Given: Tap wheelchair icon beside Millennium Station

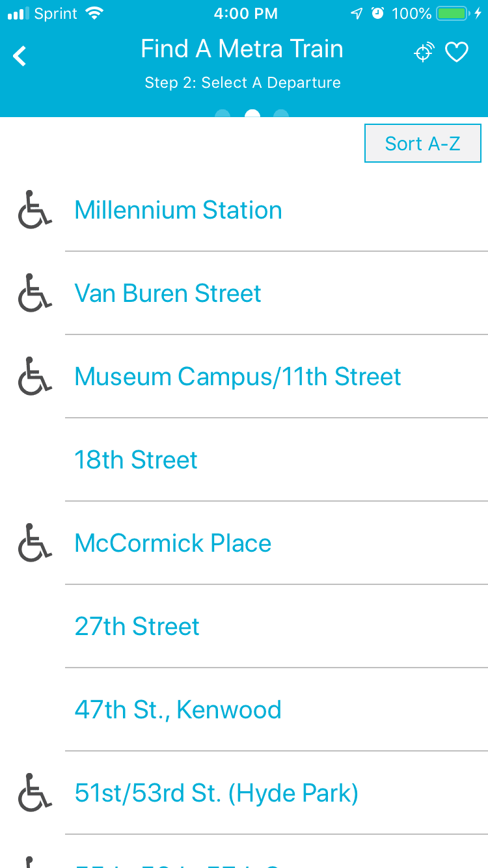Looking at the screenshot, I should [x=34, y=210].
